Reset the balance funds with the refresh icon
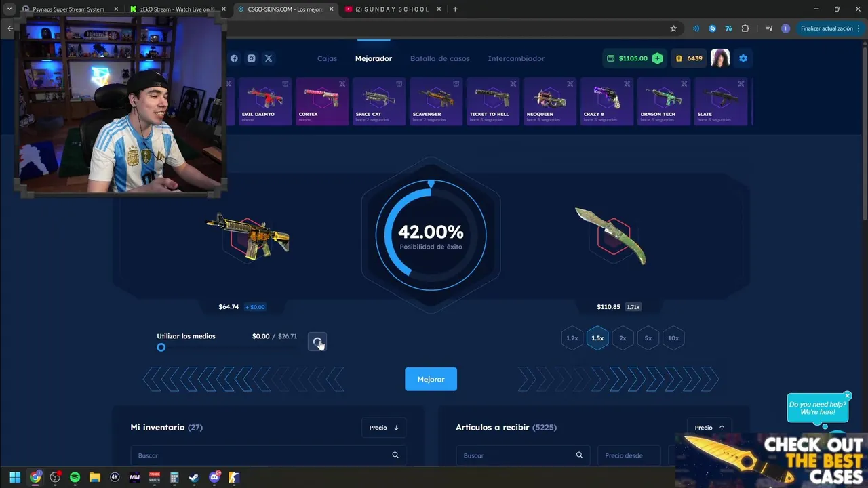 [317, 342]
